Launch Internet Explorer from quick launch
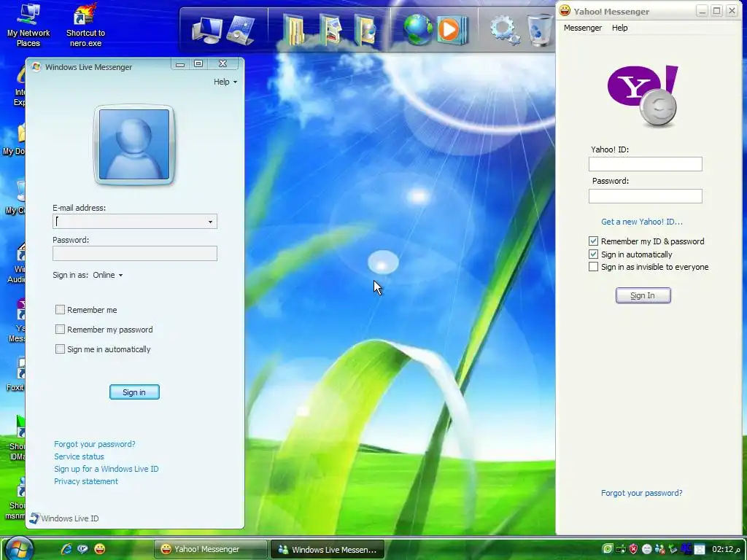 (66, 549)
